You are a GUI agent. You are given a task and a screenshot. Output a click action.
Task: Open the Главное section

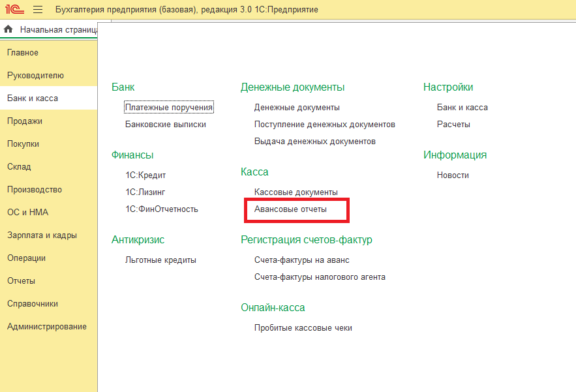click(x=23, y=53)
